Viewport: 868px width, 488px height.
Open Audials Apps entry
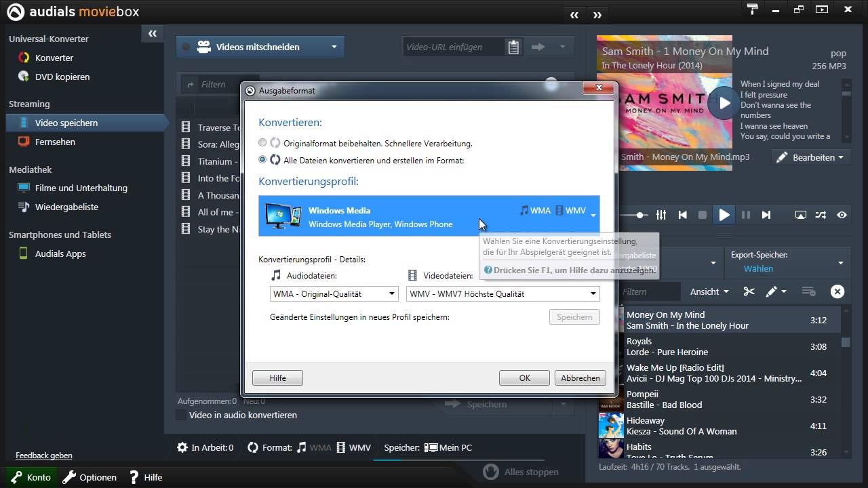tap(60, 253)
